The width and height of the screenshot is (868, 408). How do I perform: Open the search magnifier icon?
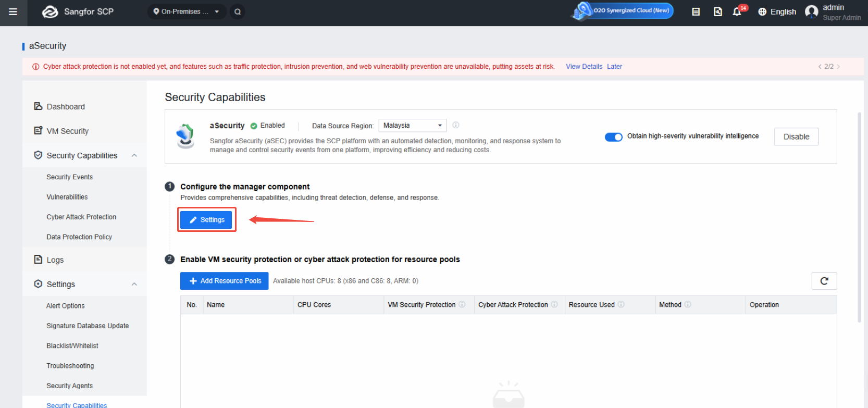coord(238,11)
